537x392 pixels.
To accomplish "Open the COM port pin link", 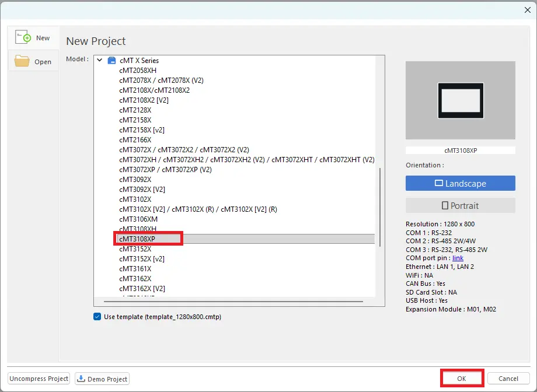I will [458, 258].
